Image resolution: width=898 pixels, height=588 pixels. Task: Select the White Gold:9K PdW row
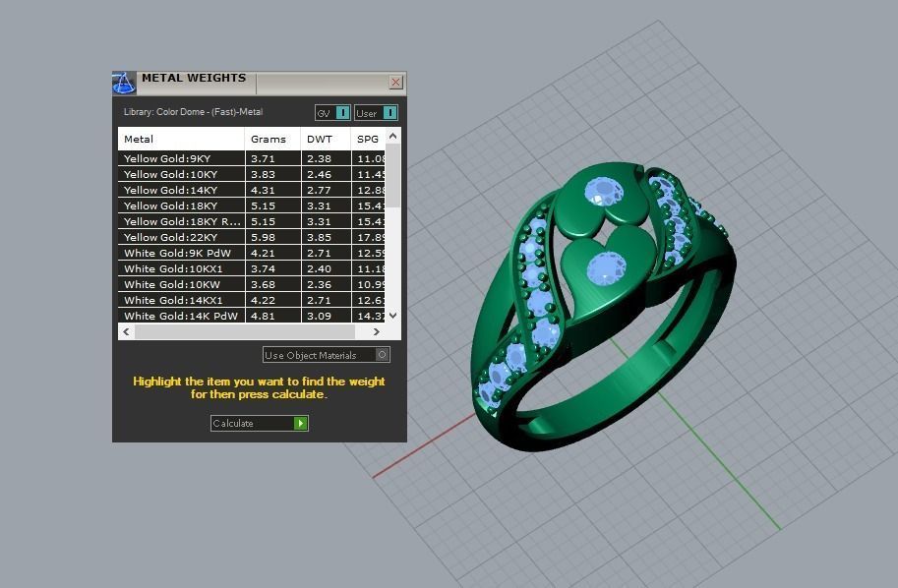[x=252, y=253]
